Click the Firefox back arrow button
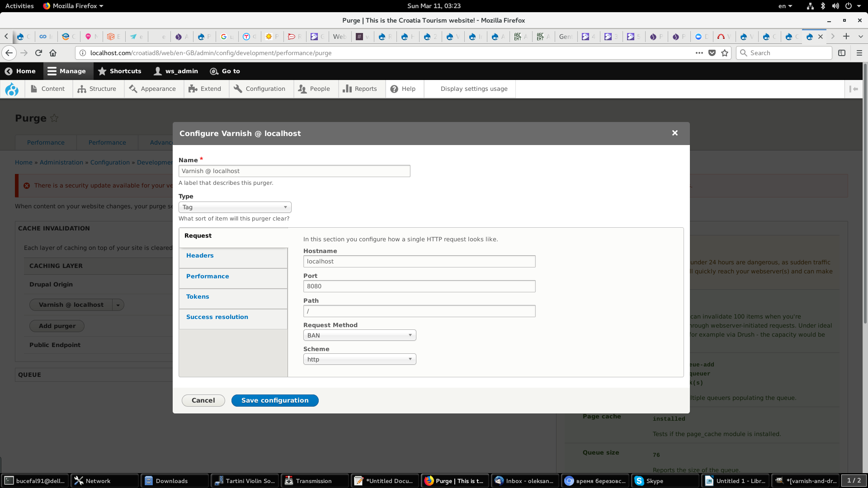 (x=9, y=53)
